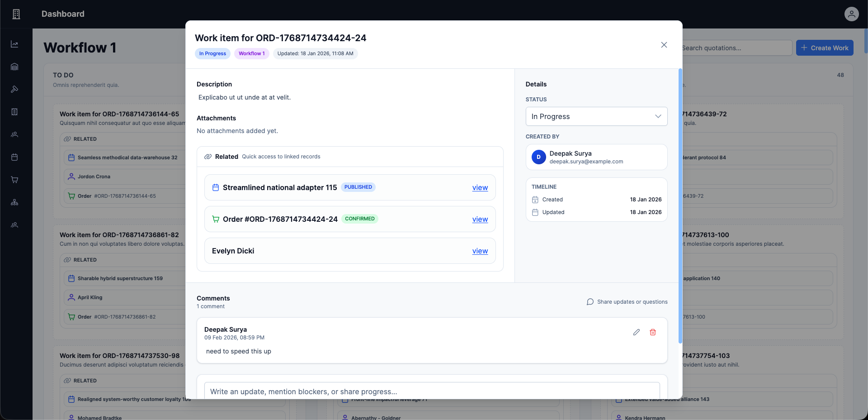Select the Workflow 1 tag badge

[x=252, y=53]
